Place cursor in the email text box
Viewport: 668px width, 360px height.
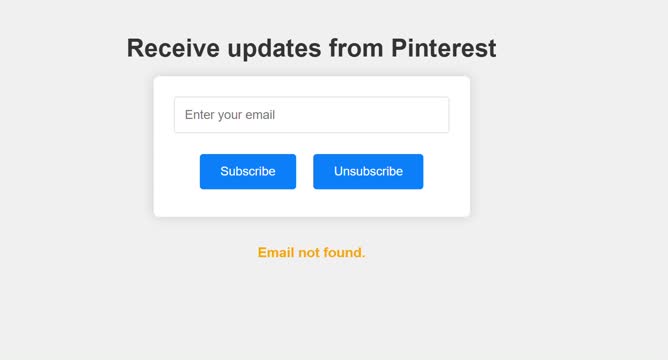[x=311, y=115]
